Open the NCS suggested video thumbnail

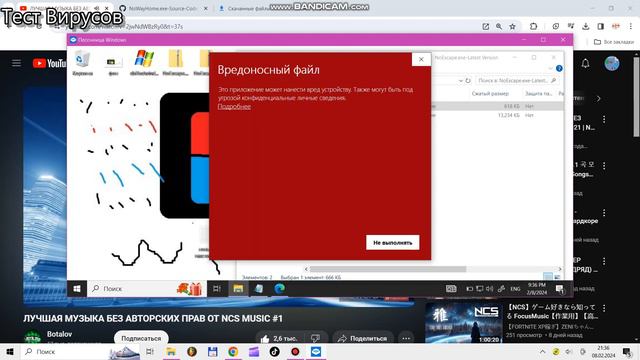pyautogui.click(x=463, y=322)
